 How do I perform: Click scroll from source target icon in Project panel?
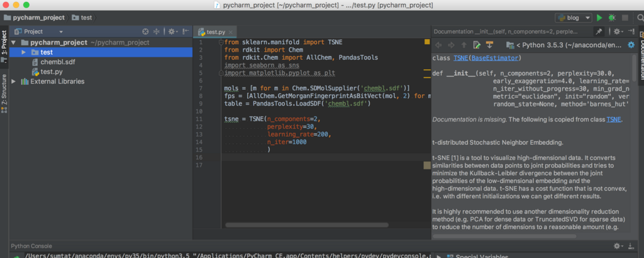point(145,31)
